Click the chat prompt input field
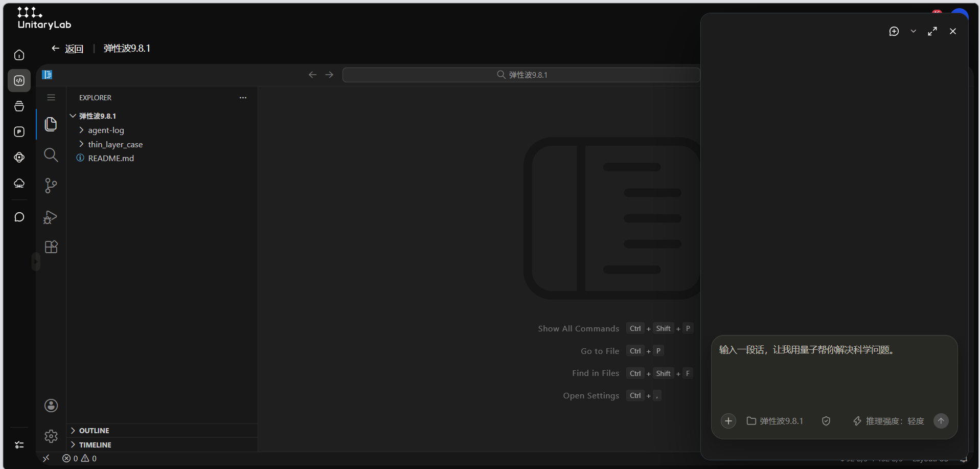 (834, 371)
